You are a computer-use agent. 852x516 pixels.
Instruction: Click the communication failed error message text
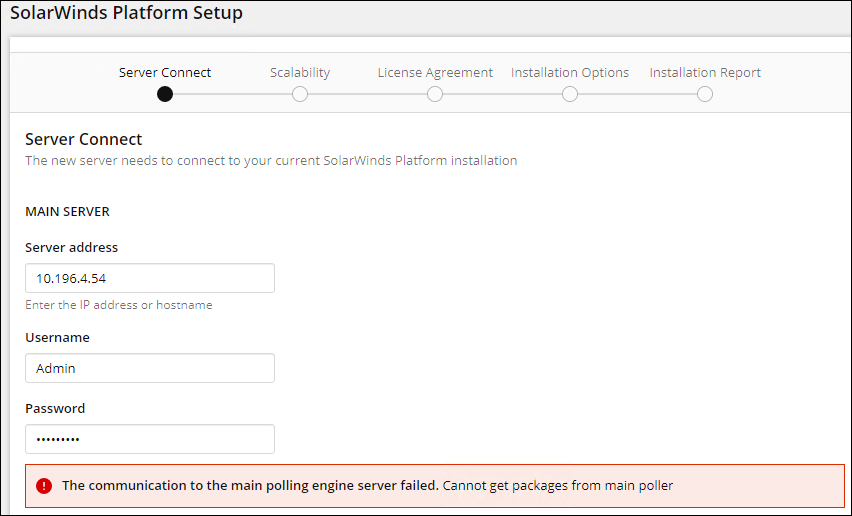pos(367,486)
